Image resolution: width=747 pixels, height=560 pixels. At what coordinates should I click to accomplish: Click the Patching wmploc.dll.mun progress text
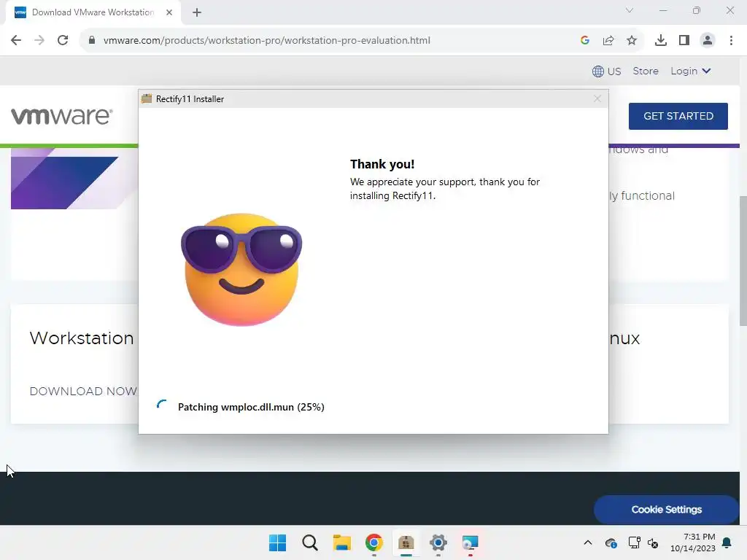coord(251,407)
